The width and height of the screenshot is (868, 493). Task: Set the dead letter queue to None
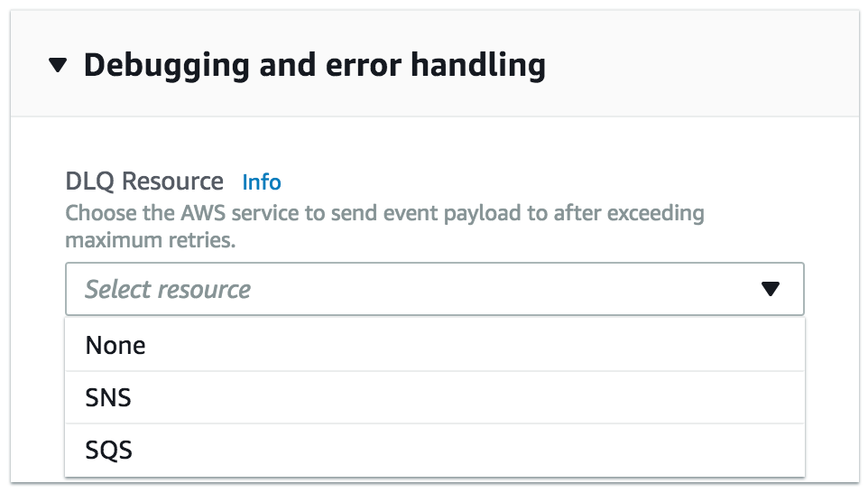click(x=115, y=345)
